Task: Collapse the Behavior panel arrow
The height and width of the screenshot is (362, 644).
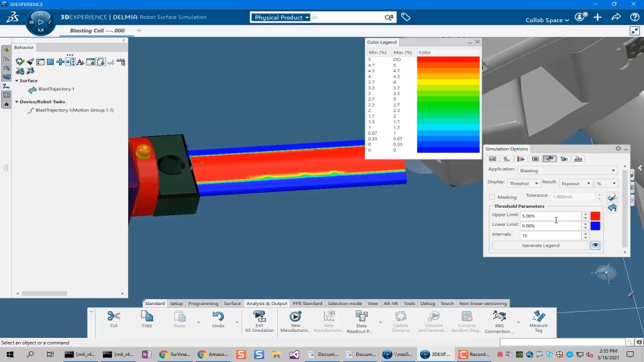Action: pyautogui.click(x=123, y=41)
